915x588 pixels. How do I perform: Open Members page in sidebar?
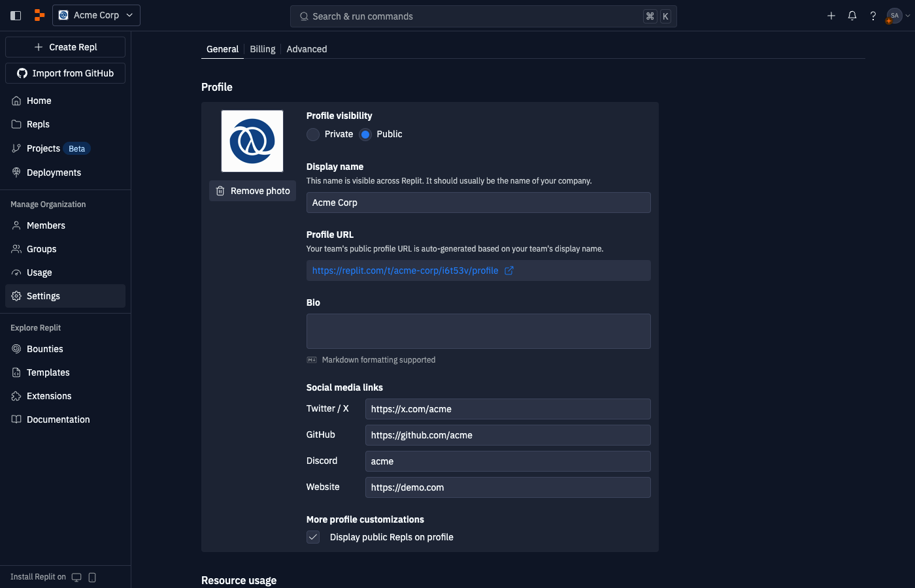[65, 225]
